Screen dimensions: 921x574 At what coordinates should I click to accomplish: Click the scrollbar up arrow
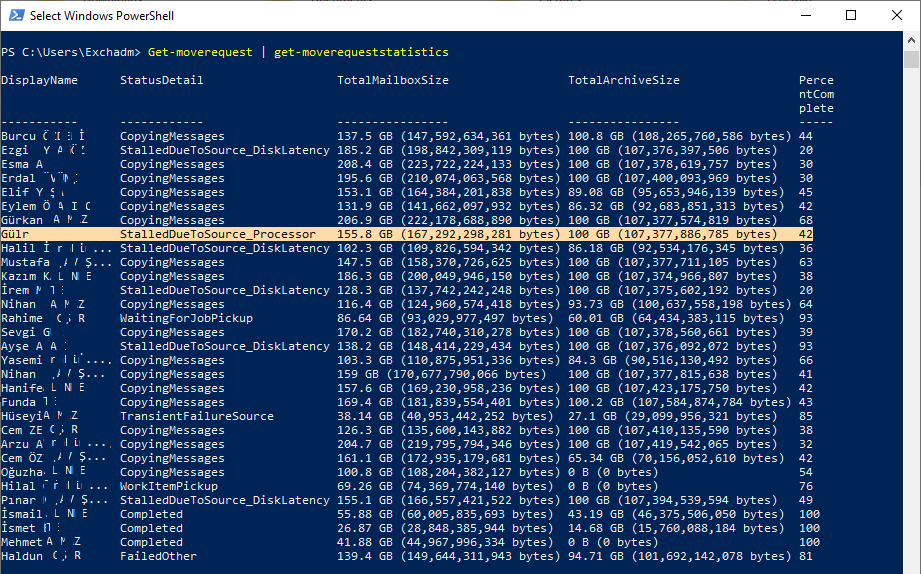(x=911, y=41)
